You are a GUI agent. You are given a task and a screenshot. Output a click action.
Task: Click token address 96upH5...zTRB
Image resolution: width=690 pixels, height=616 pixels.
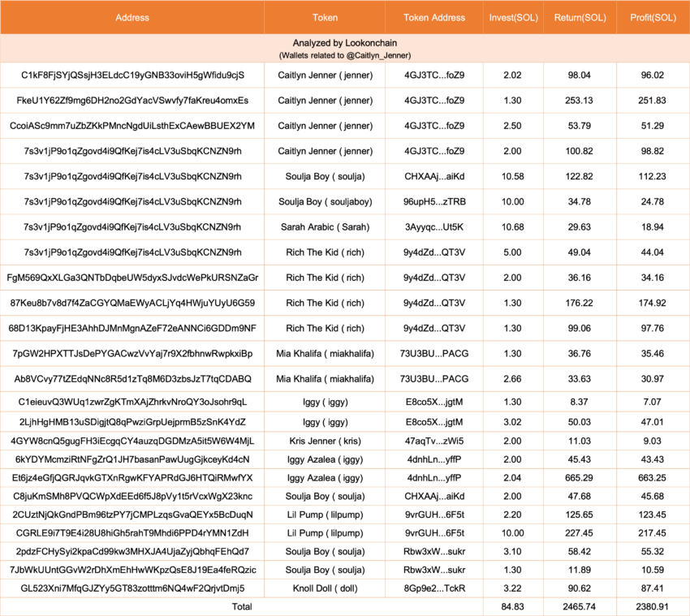(434, 201)
